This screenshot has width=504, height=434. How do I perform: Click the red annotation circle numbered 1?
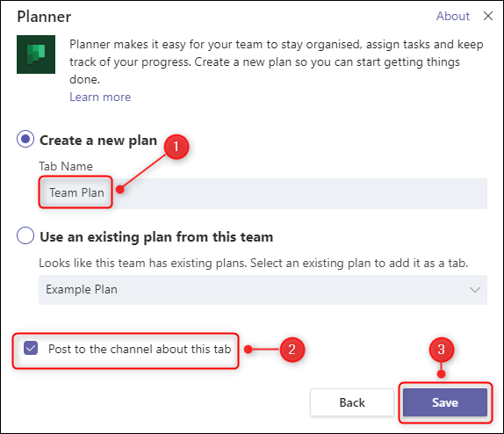tap(176, 147)
